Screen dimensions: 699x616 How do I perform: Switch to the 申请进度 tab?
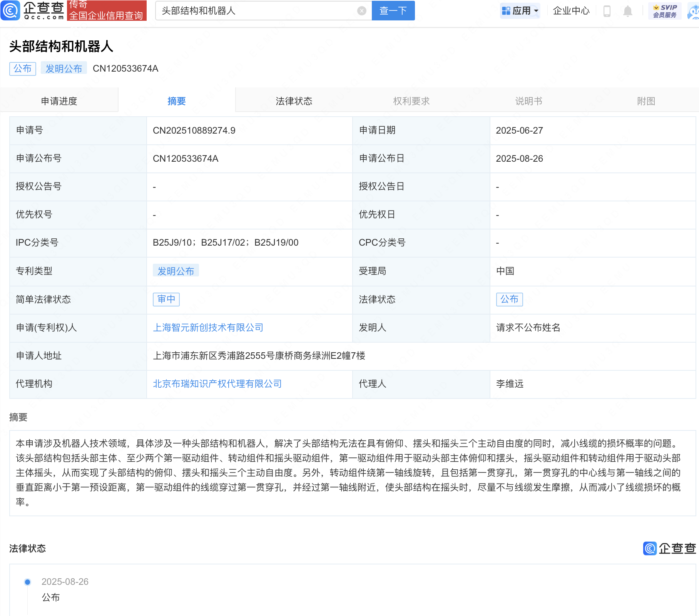click(59, 101)
